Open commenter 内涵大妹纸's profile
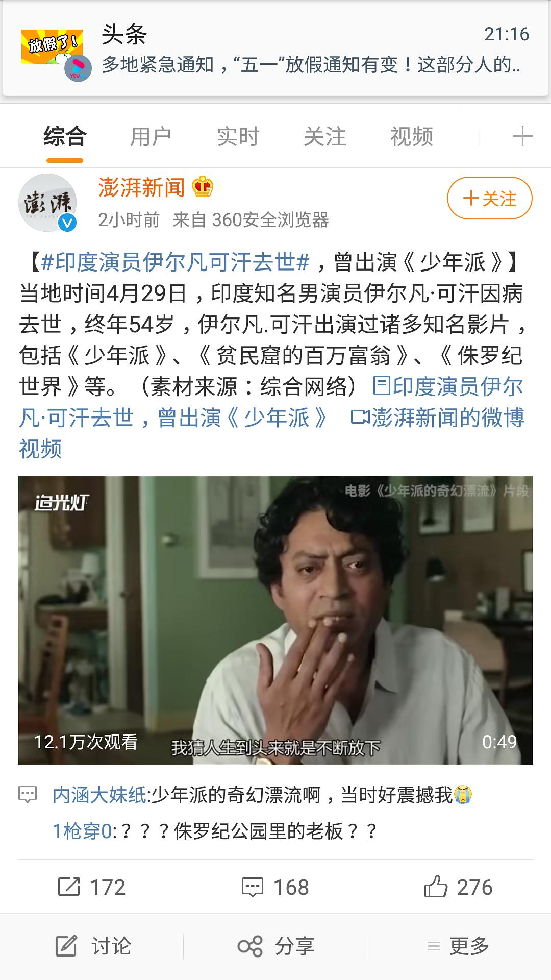The image size is (551, 980). click(99, 795)
